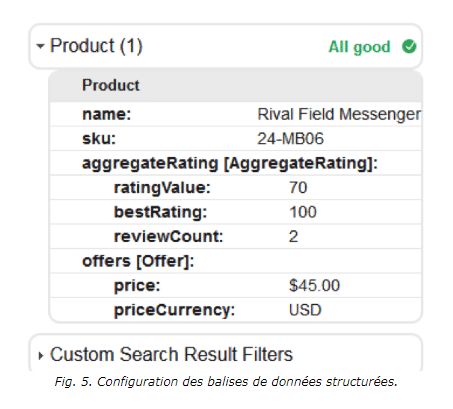Open the Custom Search Result Filters title
The height and width of the screenshot is (409, 453).
click(x=171, y=354)
